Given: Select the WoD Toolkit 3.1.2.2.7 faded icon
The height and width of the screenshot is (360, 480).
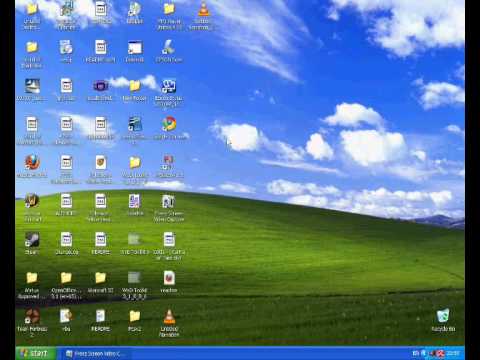Looking at the screenshot, I should pos(135,278).
